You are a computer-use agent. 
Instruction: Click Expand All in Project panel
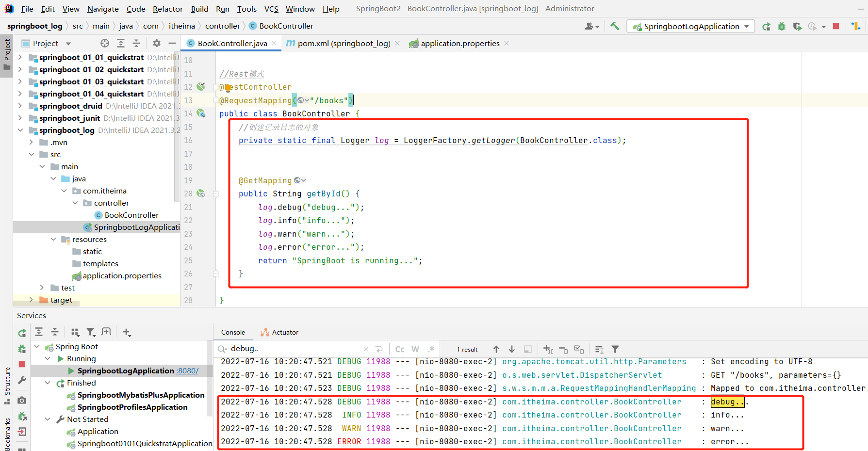(121, 43)
